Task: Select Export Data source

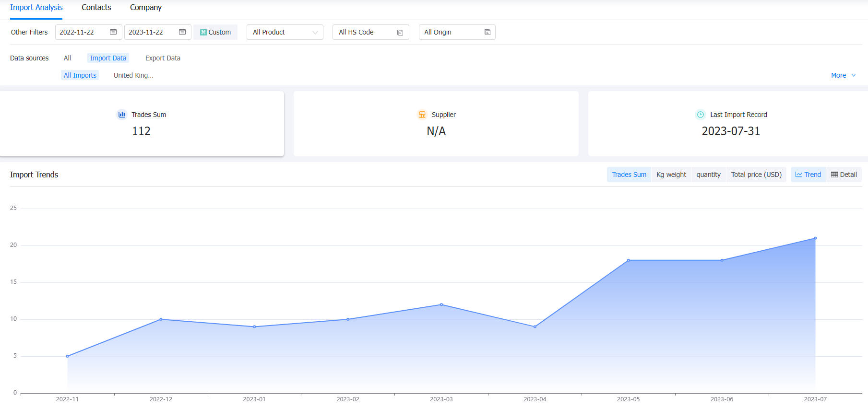Action: click(x=163, y=58)
